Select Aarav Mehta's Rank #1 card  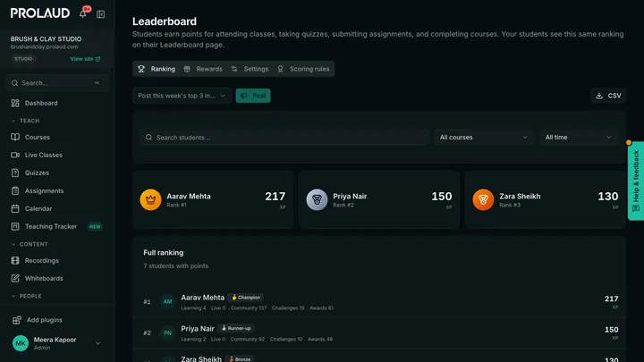(x=213, y=199)
